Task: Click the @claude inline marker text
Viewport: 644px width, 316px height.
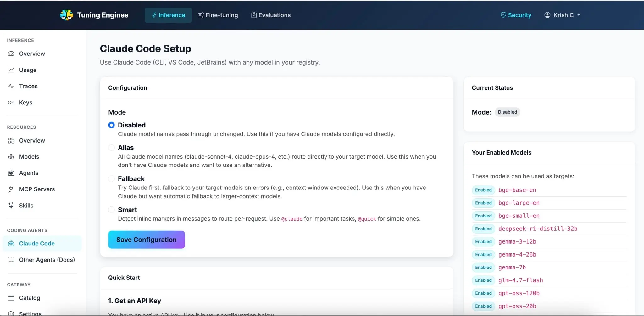Action: pyautogui.click(x=292, y=219)
